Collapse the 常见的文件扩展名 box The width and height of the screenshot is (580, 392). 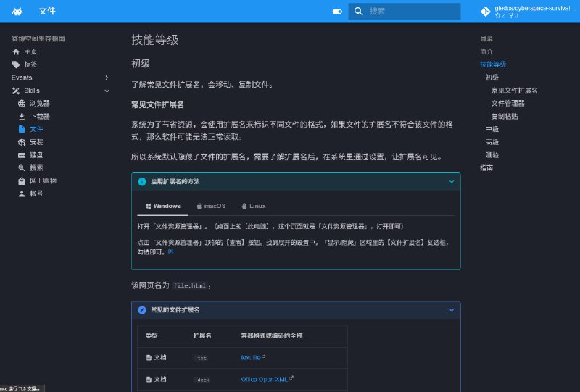(452, 310)
